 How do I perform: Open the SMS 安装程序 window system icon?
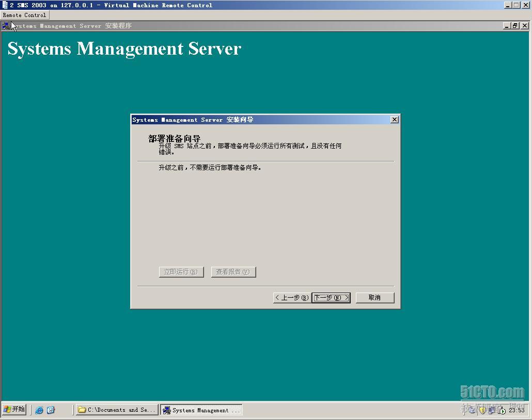click(x=6, y=26)
